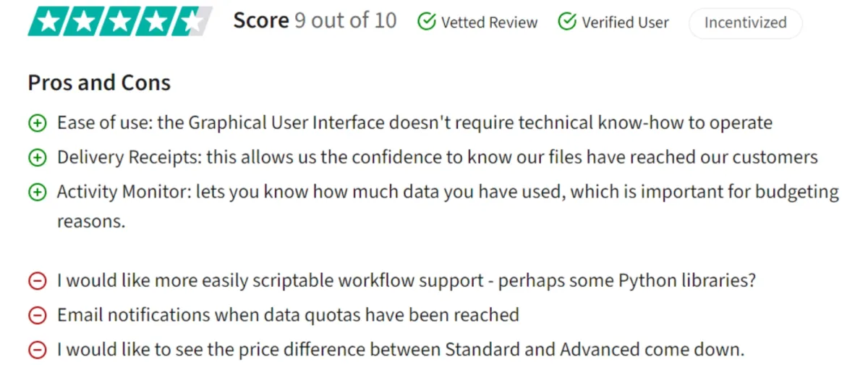Open the Incentivized badge
868x365 pixels.
[745, 23]
